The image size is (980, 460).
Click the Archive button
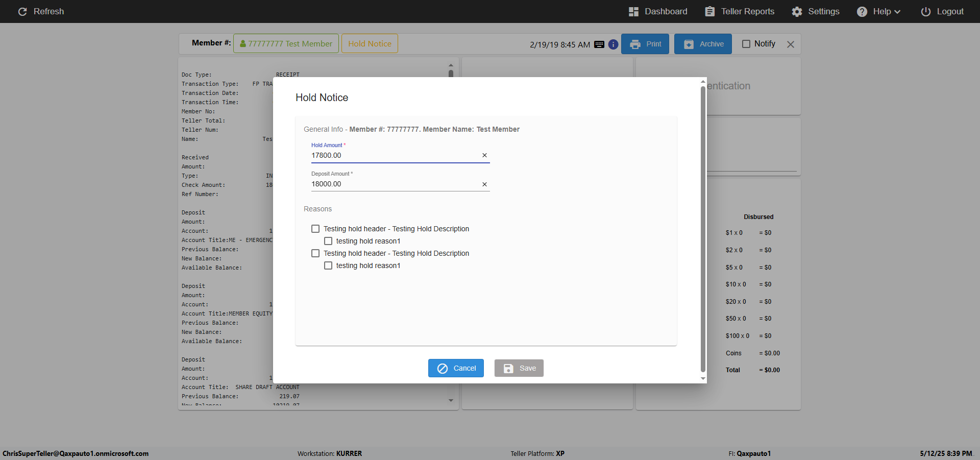point(703,44)
